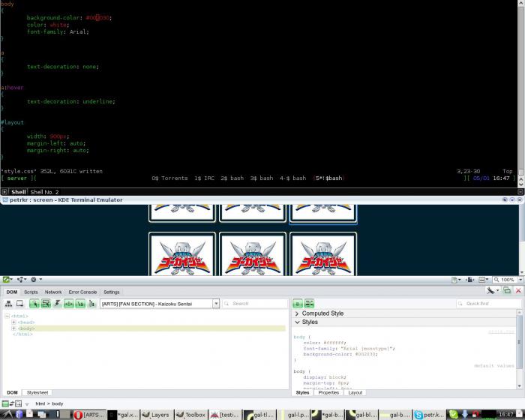Expand the Computed Style section
Screen dimensions: 525x420
tap(405, 313)
